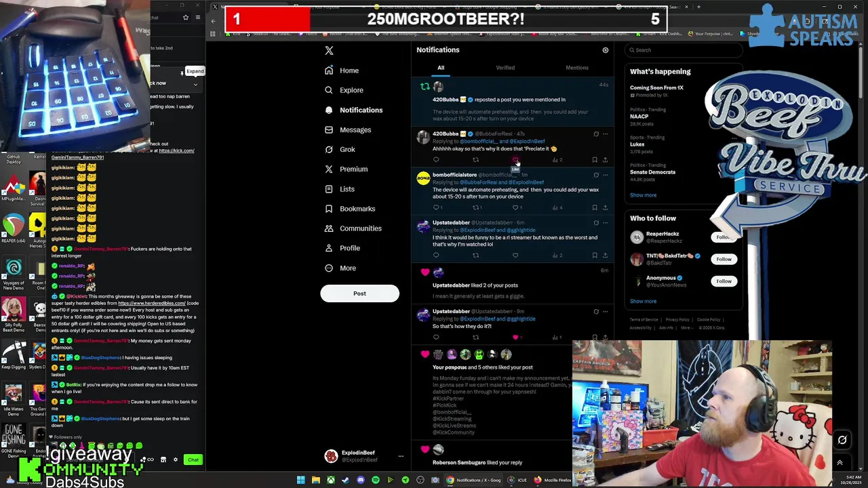Screen dimensions: 868x488
Task: Like 420Bubba's 'Preciate it reply
Action: click(515, 160)
